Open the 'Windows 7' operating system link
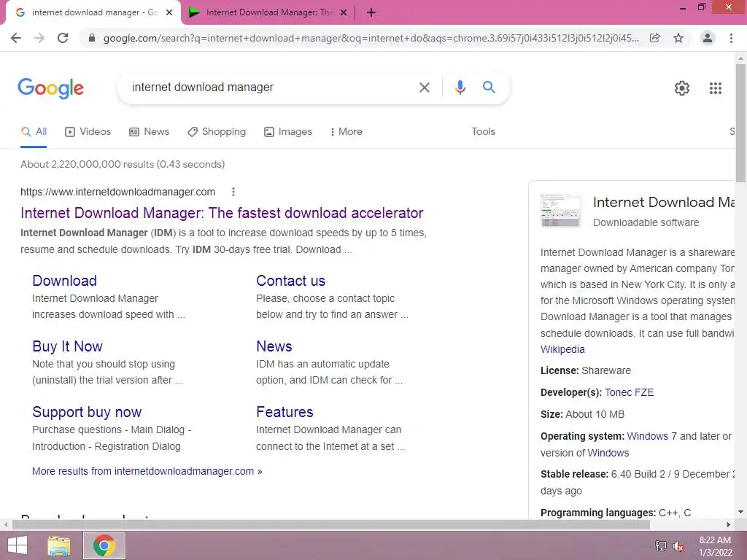 pyautogui.click(x=651, y=436)
